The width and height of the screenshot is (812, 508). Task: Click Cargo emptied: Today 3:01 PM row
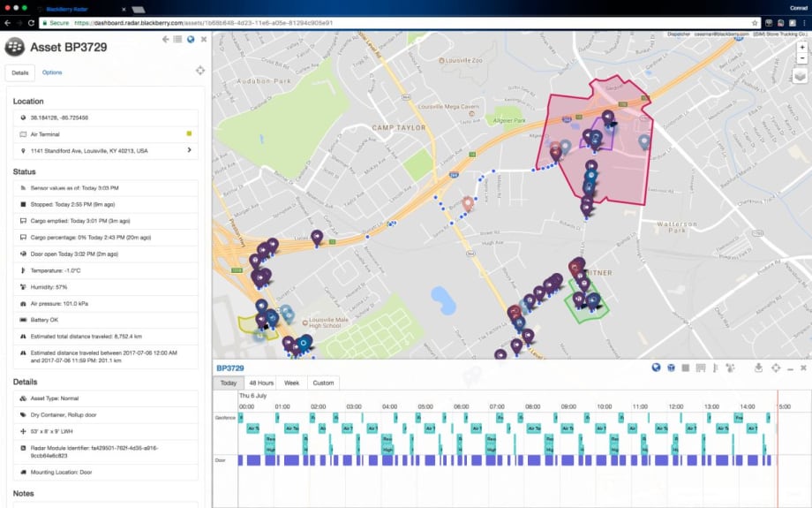coord(106,222)
